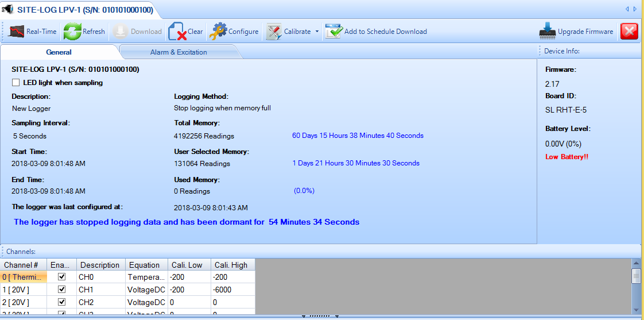Click the channel list scrollbar up arrow

click(635, 264)
